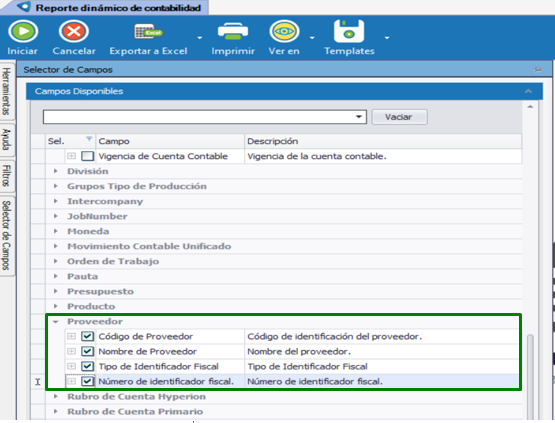Expand the Moneda group
The image size is (555, 423).
[x=56, y=231]
